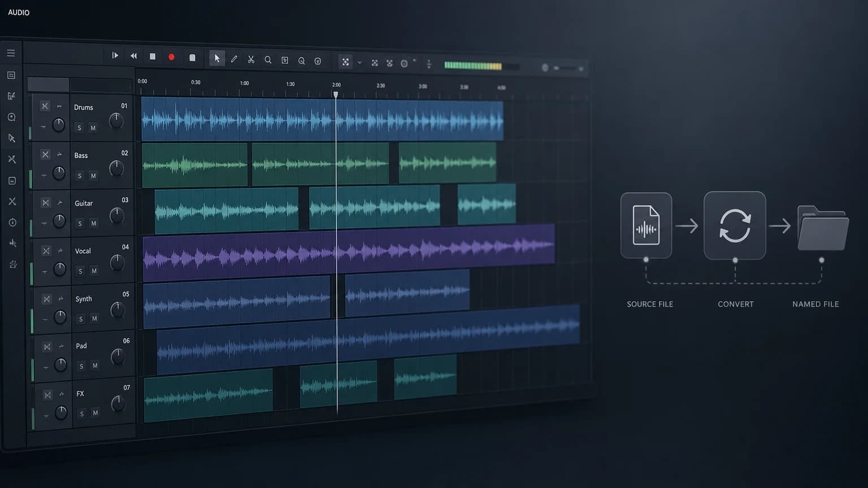Toggle the X button on the Drums track
Screen dimensions: 868x488
point(45,106)
